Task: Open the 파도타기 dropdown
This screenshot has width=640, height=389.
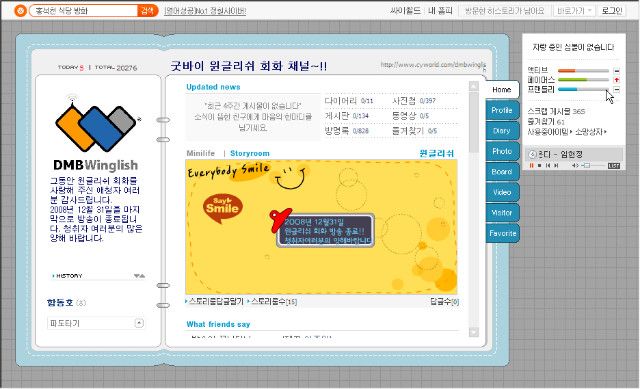Action: (96, 323)
